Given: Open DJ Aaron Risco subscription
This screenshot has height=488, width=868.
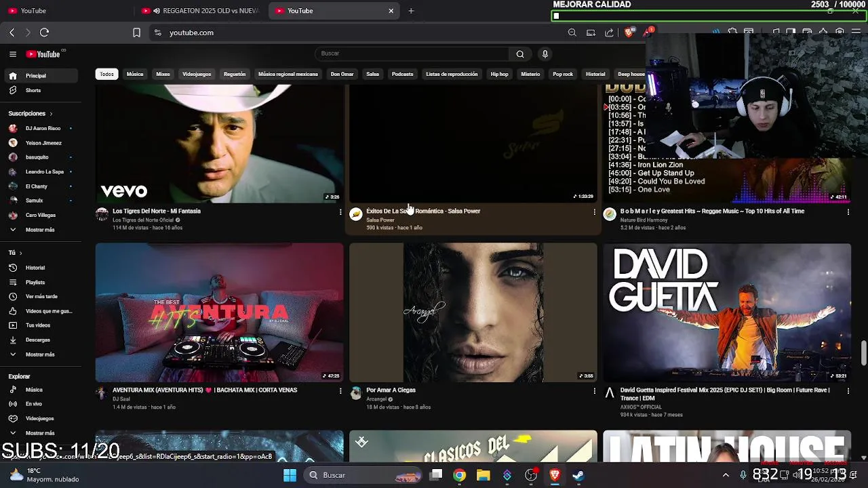Looking at the screenshot, I should tap(41, 128).
